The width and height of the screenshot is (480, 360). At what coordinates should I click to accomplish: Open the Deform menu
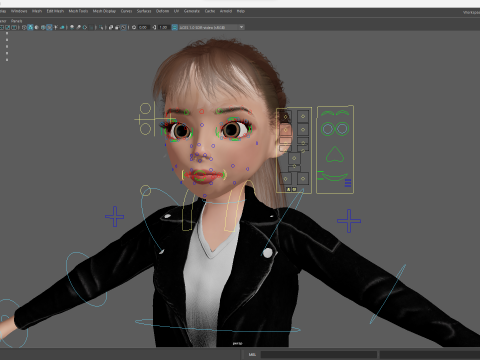click(162, 11)
